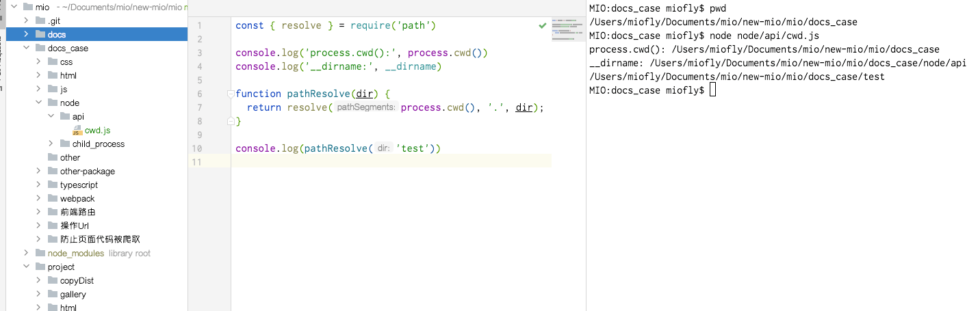Click the docs folder icon
The image size is (980, 311).
(x=40, y=34)
